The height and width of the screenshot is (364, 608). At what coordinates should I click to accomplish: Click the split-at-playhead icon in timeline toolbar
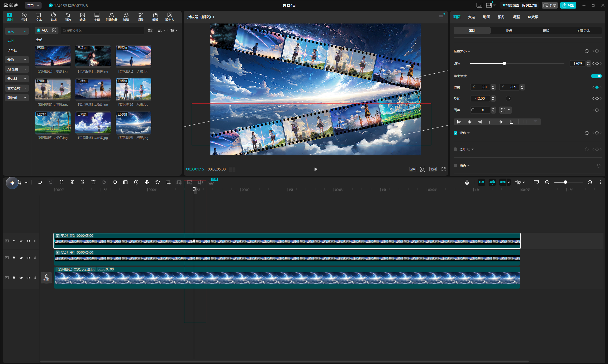coord(61,182)
